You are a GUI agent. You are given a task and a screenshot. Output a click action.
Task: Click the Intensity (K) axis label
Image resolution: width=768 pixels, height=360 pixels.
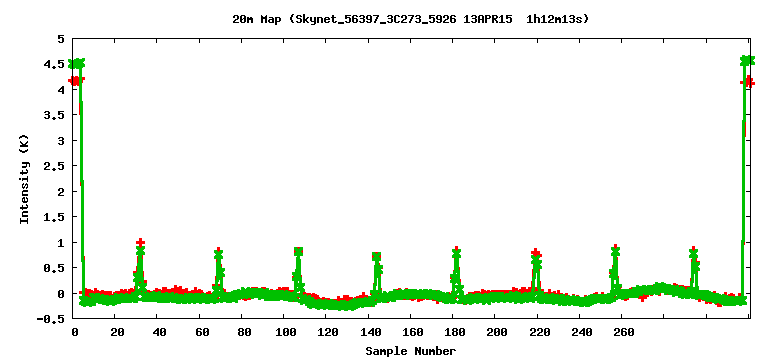(x=24, y=179)
